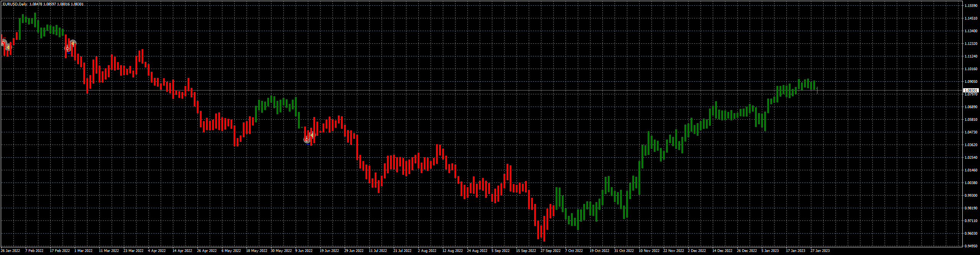980x255 pixels.
Task: Click the 7 Oct 2022 date label
Action: click(x=574, y=251)
